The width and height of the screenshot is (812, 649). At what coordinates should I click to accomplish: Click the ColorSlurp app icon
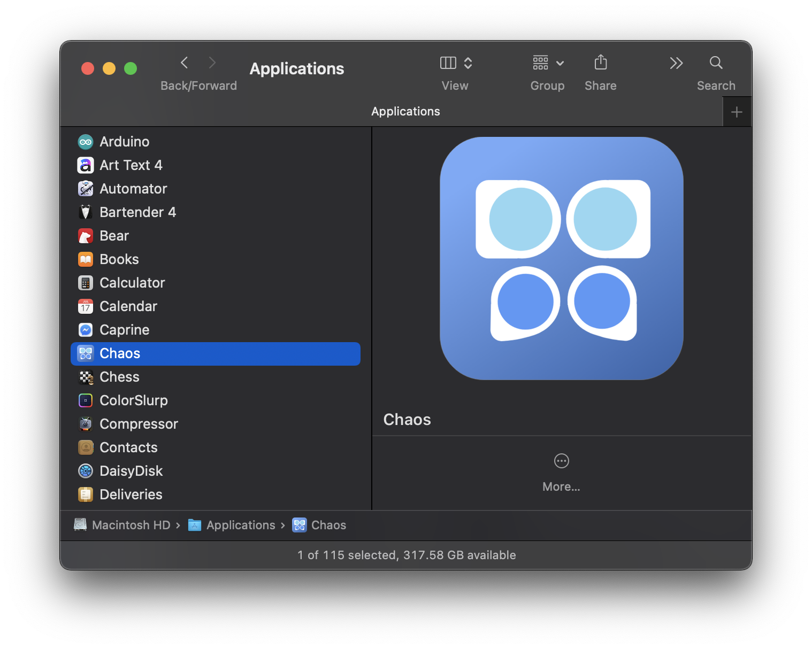pyautogui.click(x=86, y=400)
